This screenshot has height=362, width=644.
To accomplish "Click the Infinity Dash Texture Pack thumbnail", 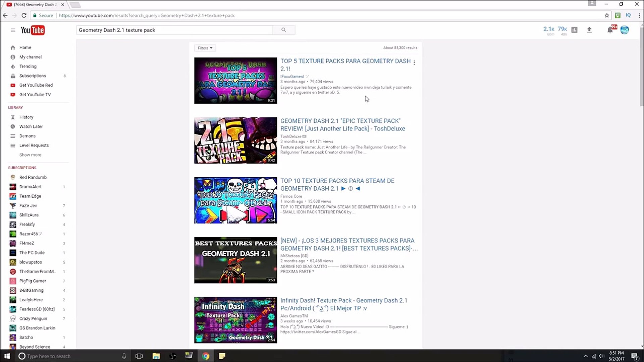I will click(x=235, y=320).
